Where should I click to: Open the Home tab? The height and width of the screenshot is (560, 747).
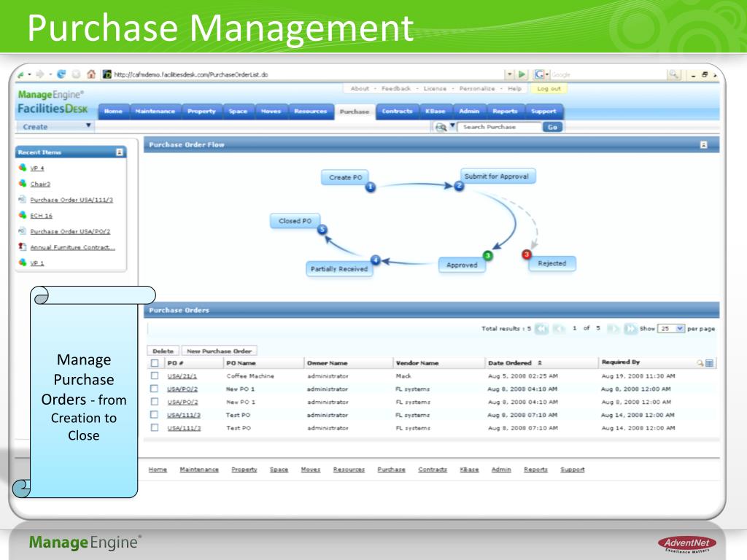tap(113, 112)
